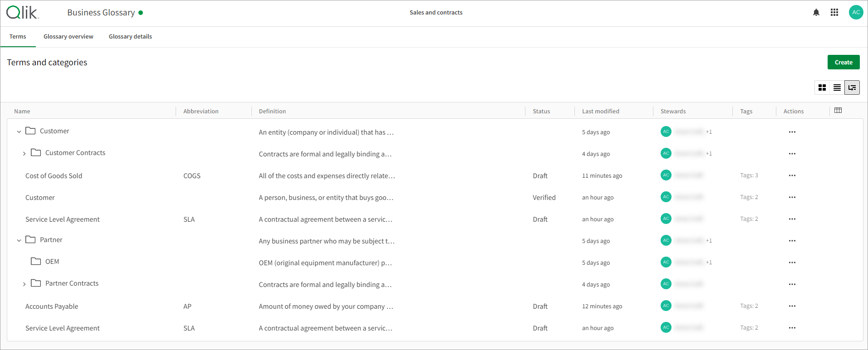Click the AC user profile avatar
The width and height of the screenshot is (868, 350).
[x=856, y=13]
